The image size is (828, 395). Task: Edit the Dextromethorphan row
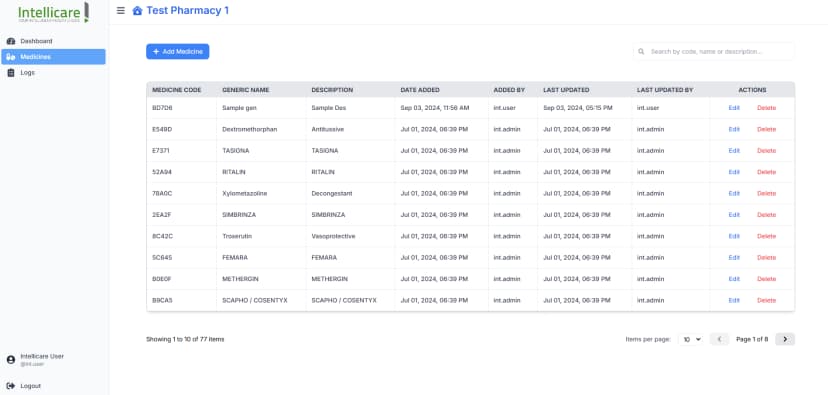[734, 129]
